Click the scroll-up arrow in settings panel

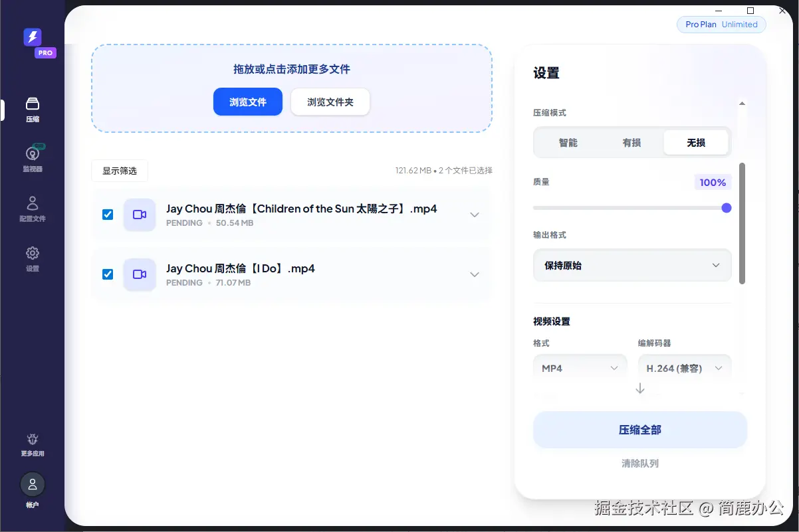(x=742, y=103)
